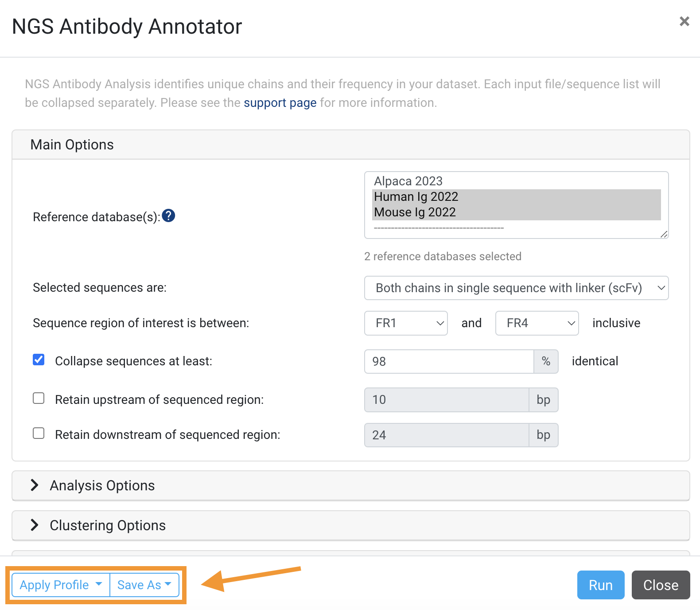The image size is (700, 610).
Task: Open the FR4 region end dropdown
Action: 537,323
